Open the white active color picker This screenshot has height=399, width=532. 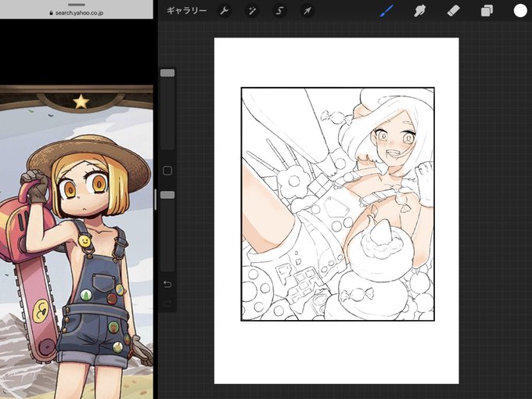pos(520,11)
